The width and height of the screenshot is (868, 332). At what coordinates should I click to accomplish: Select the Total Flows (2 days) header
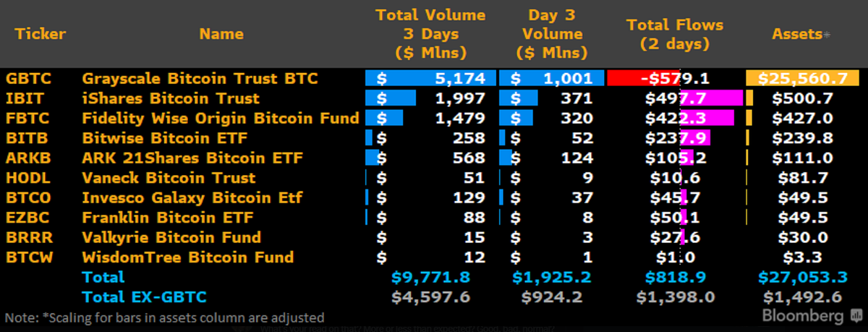[675, 34]
